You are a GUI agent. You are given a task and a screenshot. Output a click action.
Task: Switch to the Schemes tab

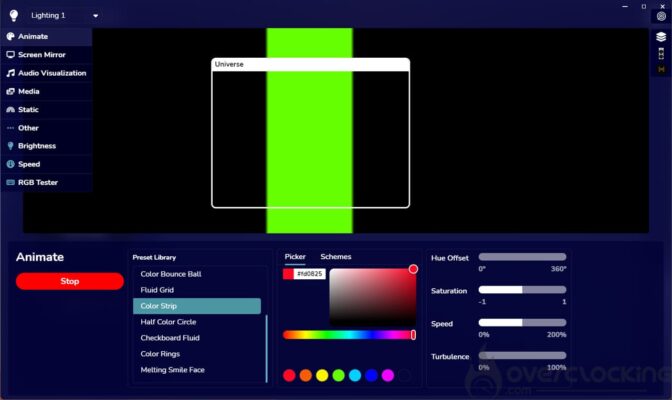click(x=336, y=257)
